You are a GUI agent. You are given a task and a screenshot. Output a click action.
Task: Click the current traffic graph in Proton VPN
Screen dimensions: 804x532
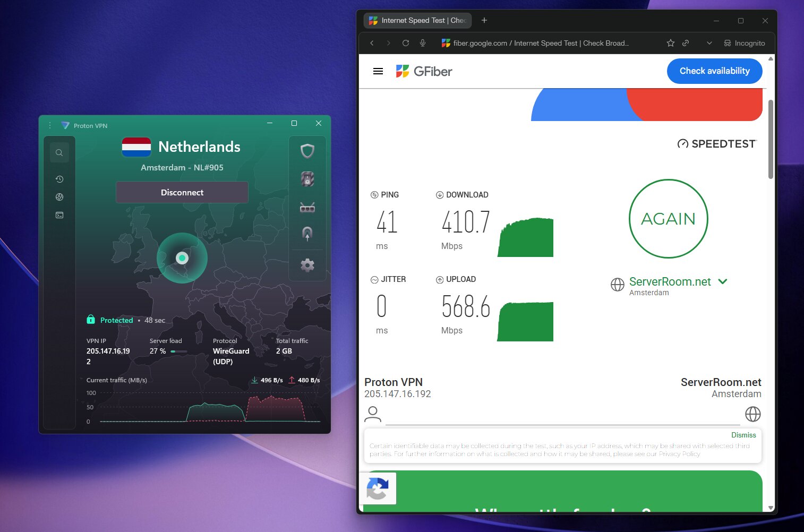[x=210, y=407]
